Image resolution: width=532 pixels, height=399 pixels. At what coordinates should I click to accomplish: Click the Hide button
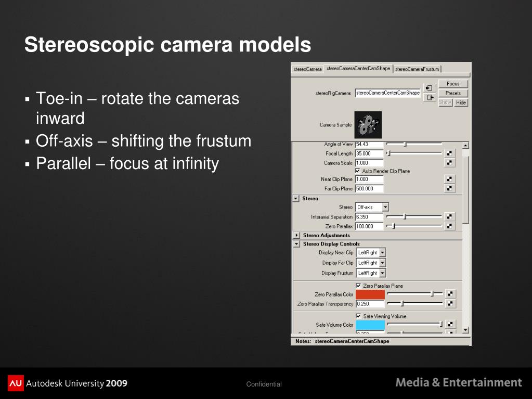pos(461,102)
